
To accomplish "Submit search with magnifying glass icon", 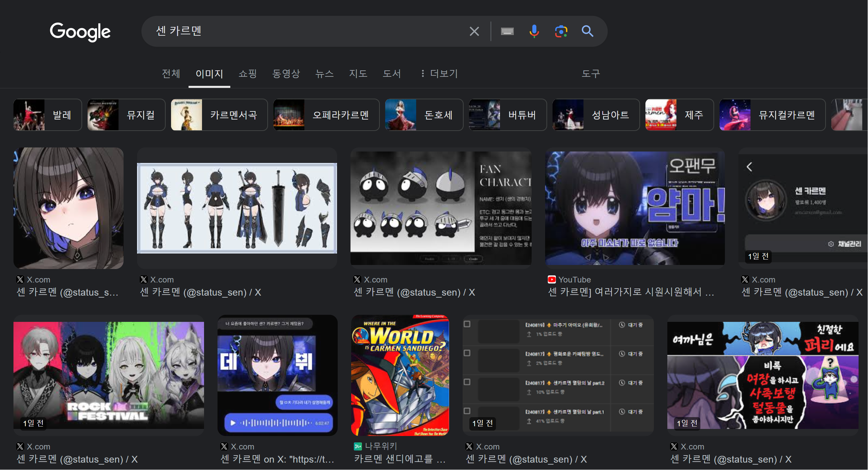I will click(587, 31).
